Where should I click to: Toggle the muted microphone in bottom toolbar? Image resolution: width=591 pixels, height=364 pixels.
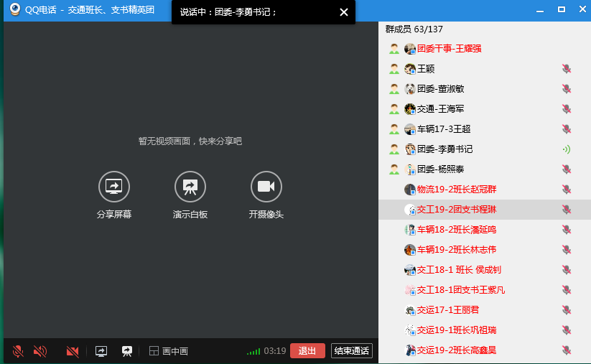coord(18,351)
